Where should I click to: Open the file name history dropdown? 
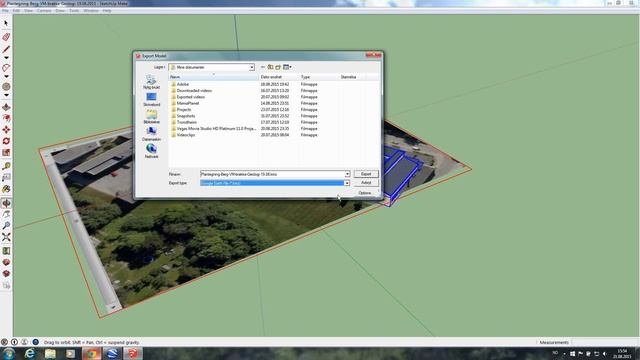pyautogui.click(x=347, y=174)
